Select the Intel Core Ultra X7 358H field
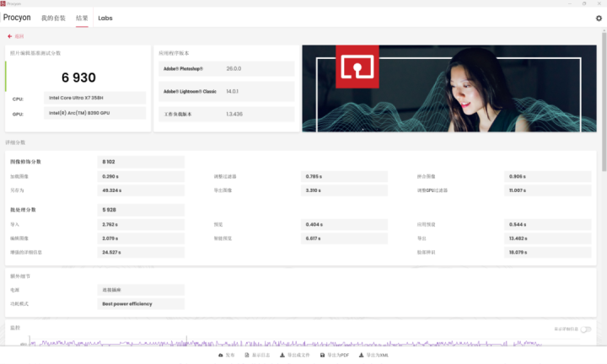Viewport: 607px width, 364px height. tap(94, 98)
